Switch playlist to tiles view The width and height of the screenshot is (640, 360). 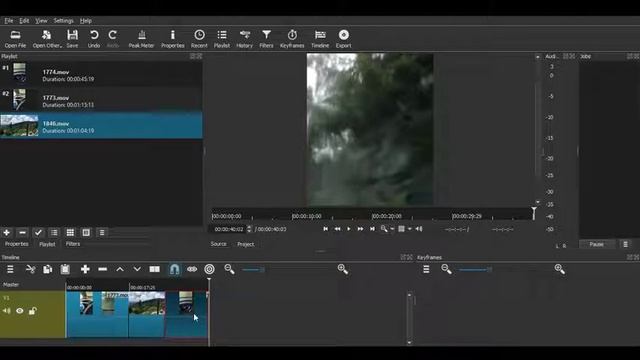pos(70,233)
